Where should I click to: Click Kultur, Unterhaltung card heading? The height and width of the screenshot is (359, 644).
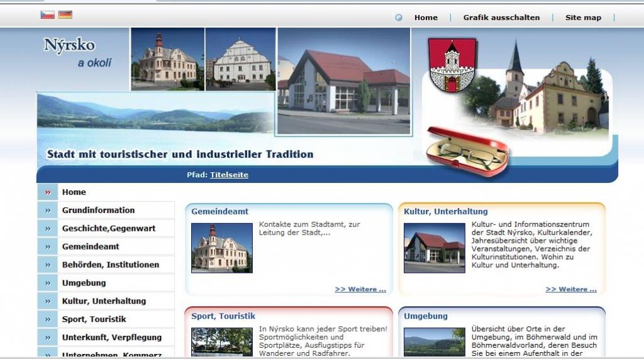point(446,211)
